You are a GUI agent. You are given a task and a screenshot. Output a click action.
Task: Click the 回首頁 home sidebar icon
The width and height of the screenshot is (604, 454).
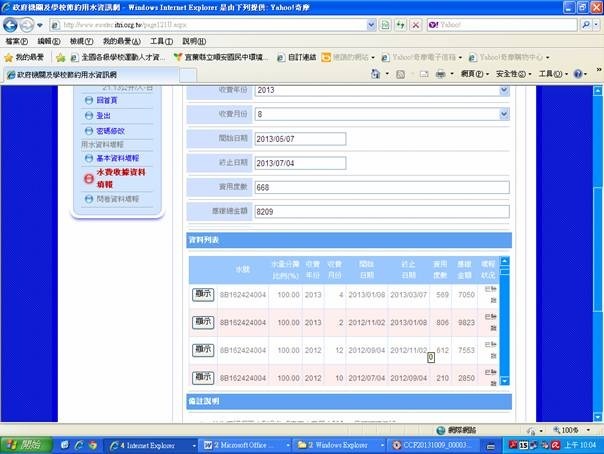[88, 102]
